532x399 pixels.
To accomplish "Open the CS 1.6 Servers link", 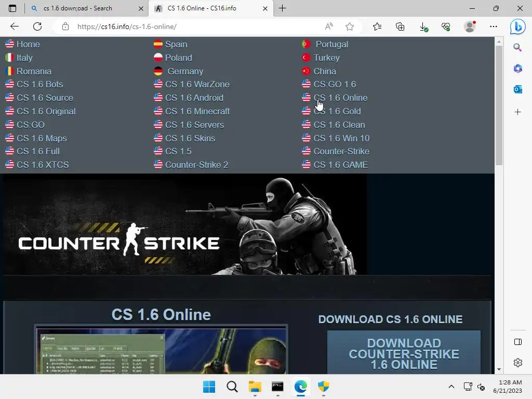I will tap(194, 125).
